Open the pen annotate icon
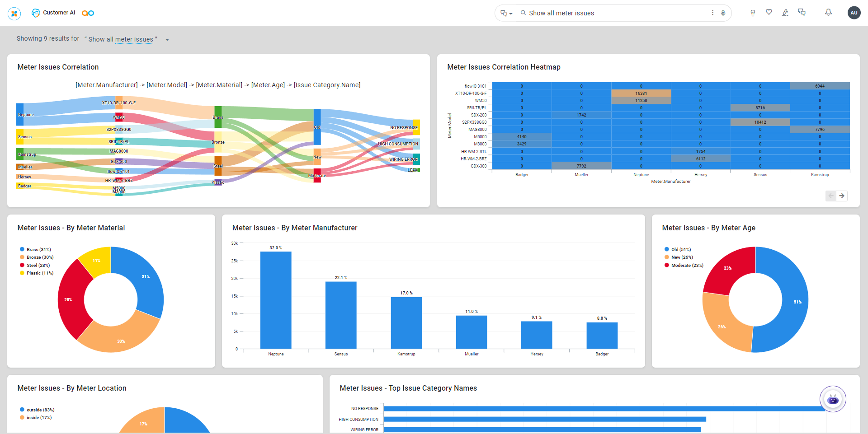The image size is (868, 434). pyautogui.click(x=785, y=13)
